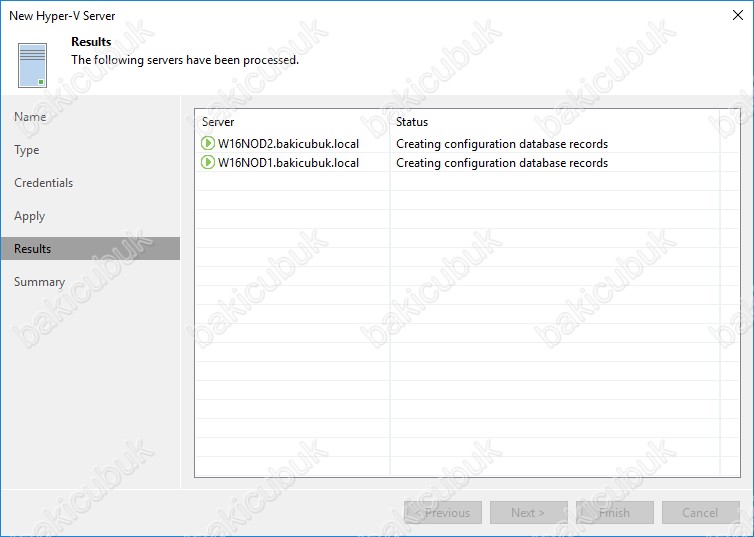Click the status text in the W16NOD1 row

point(502,163)
